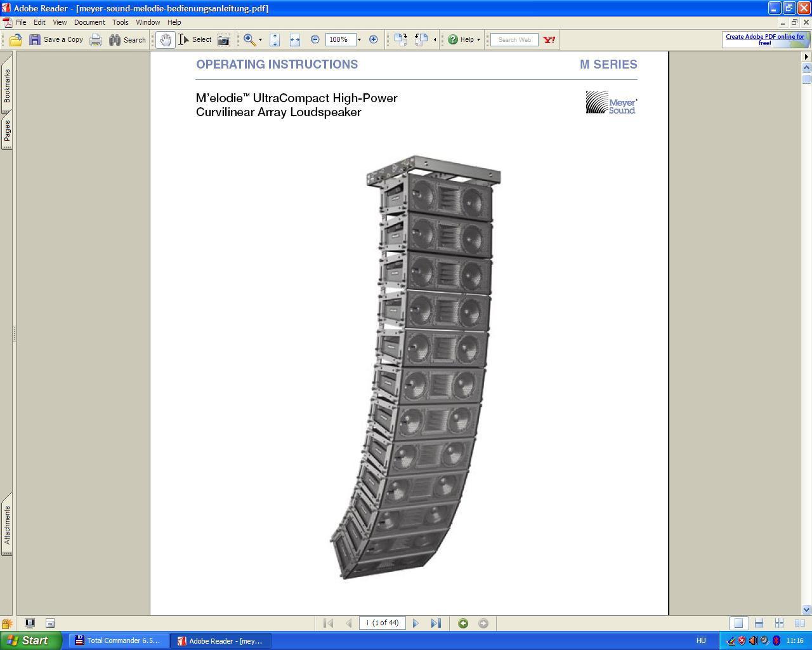Go to the previous page
The height and width of the screenshot is (650, 812).
pos(348,623)
